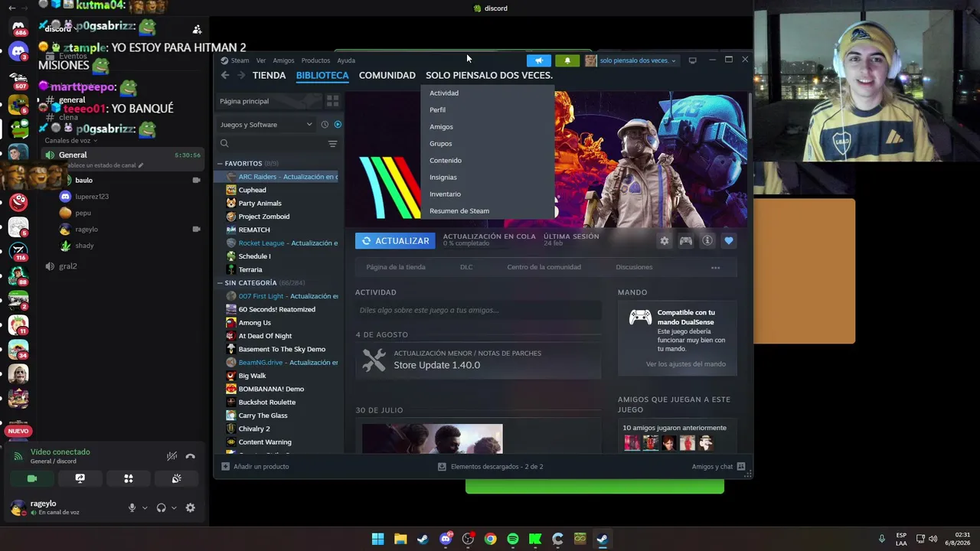Add a product to Steam library
This screenshot has width=980, height=551.
point(255,467)
